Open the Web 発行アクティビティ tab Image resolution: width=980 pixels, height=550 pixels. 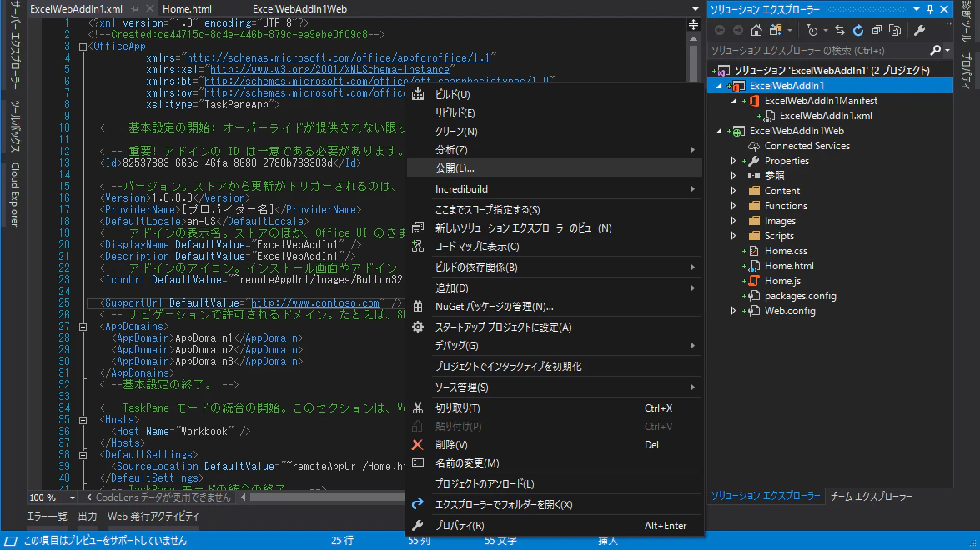[x=153, y=517]
